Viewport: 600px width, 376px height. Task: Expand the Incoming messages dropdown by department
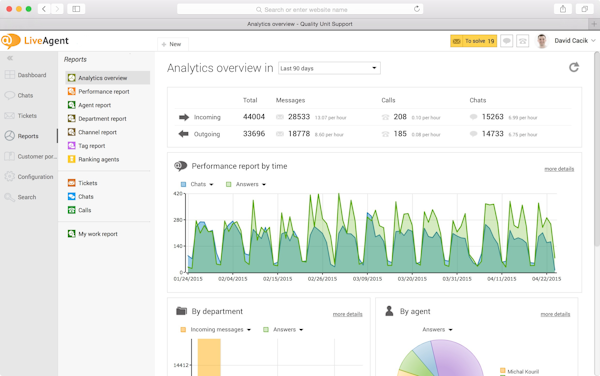point(215,329)
